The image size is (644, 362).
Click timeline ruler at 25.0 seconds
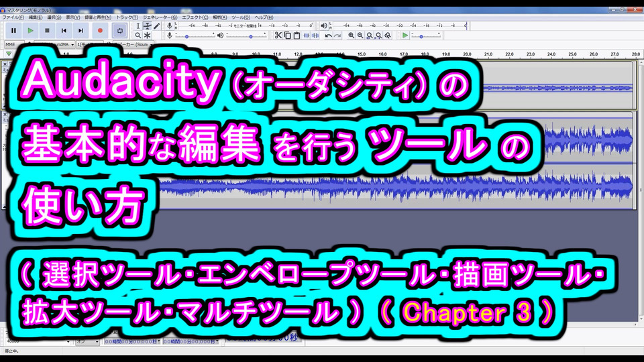[x=572, y=54]
